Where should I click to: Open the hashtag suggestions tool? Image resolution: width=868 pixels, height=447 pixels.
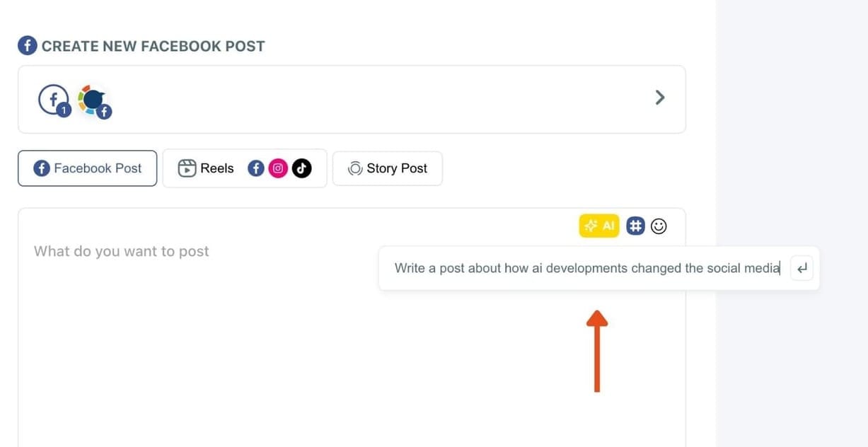(635, 226)
